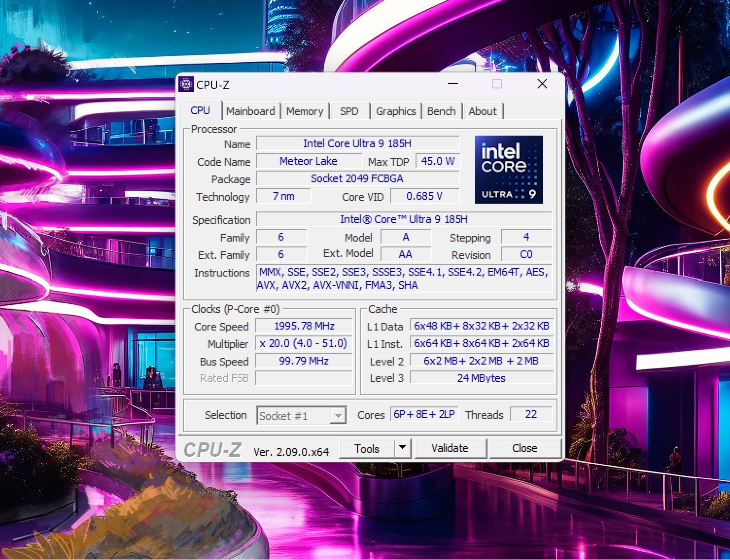Select the CPU tab

pyautogui.click(x=200, y=111)
